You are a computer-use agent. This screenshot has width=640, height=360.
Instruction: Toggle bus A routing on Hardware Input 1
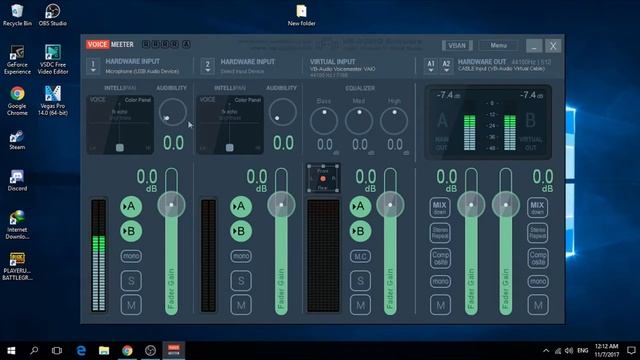pos(131,207)
